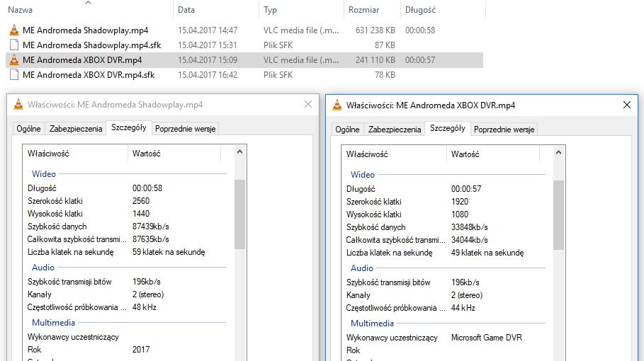Select the Szczegóły tab in XBOX DVR properties
The height and width of the screenshot is (361, 644).
pos(447,128)
